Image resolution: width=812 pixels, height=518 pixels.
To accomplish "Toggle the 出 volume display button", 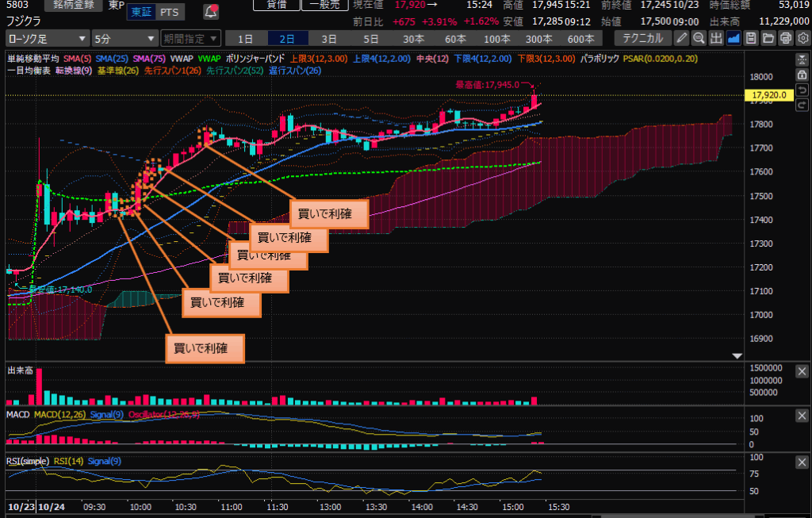I will pyautogui.click(x=716, y=38).
